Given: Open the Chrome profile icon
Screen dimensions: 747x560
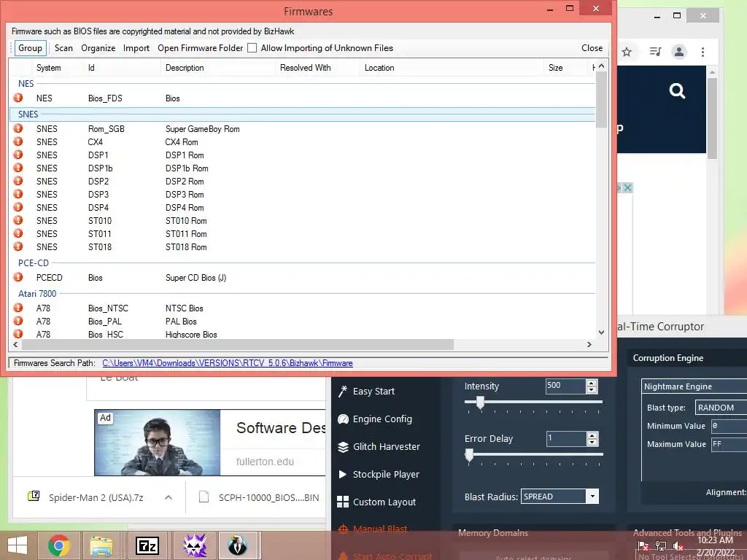Looking at the screenshot, I should (x=679, y=52).
